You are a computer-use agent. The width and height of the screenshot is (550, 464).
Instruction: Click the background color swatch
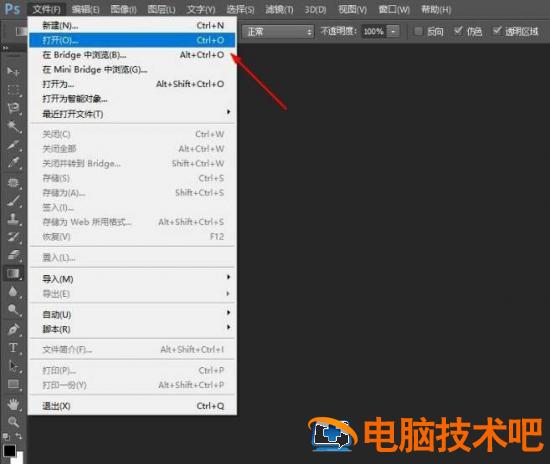coord(19,458)
